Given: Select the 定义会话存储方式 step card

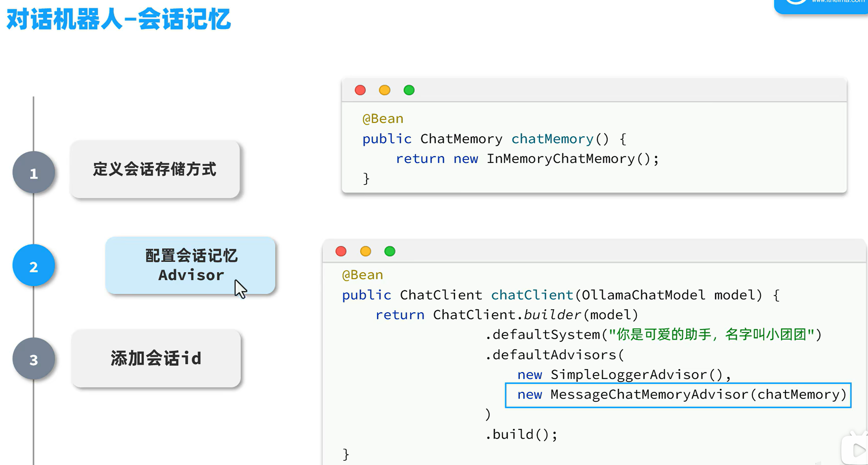Looking at the screenshot, I should pyautogui.click(x=155, y=169).
